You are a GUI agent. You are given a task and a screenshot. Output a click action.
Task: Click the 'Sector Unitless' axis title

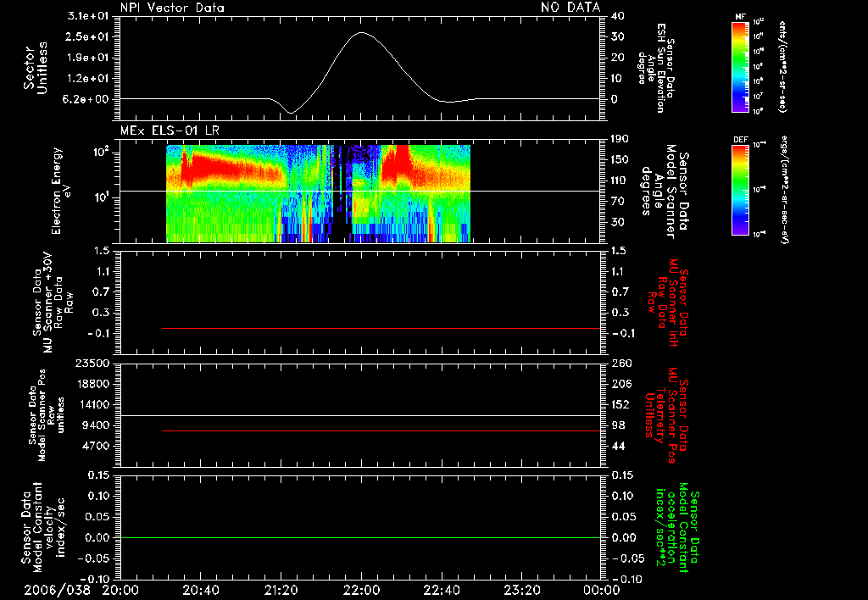click(x=36, y=68)
